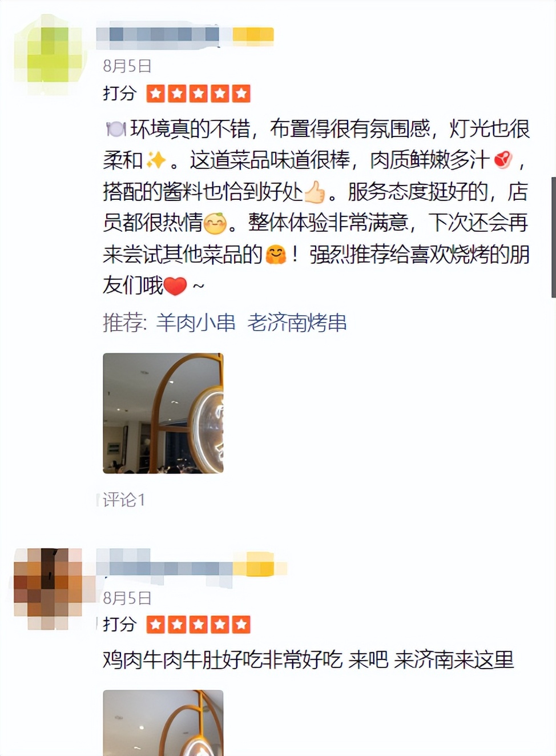The height and width of the screenshot is (756, 556).
Task: Click third star in second review rating
Action: pyautogui.click(x=199, y=625)
